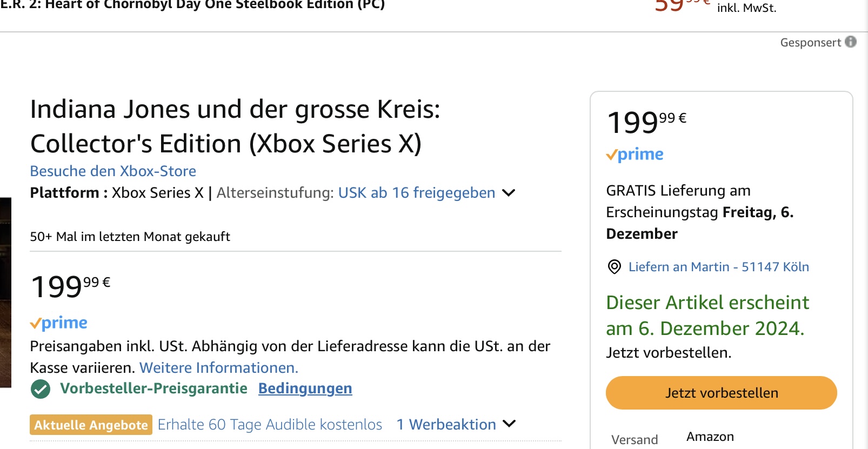Change delivery address via Liefern an Martin

pos(718,267)
